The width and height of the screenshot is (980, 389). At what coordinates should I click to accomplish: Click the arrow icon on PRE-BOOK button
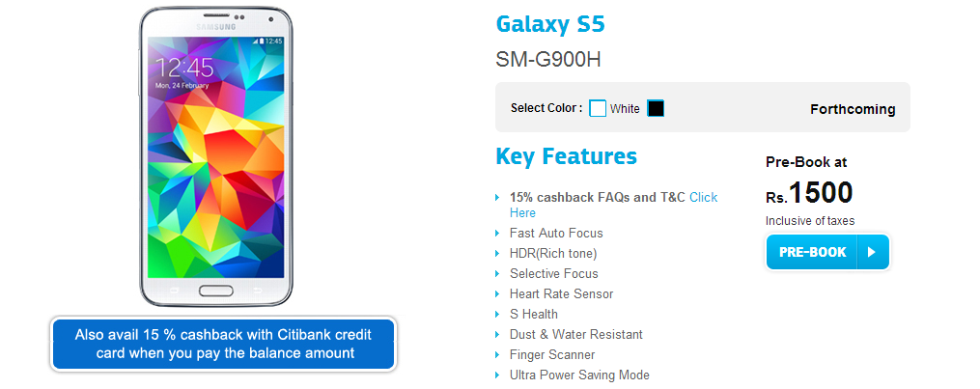(x=871, y=252)
